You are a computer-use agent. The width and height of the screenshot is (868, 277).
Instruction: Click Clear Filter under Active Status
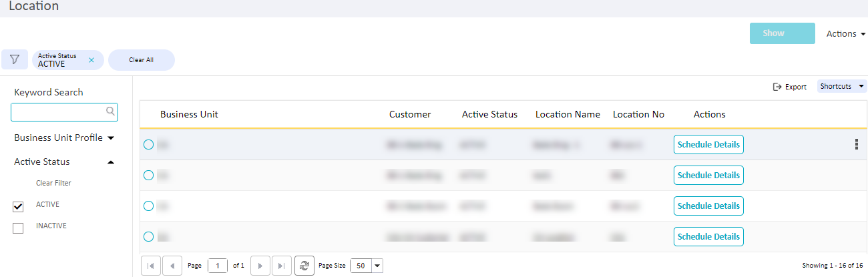tap(53, 183)
